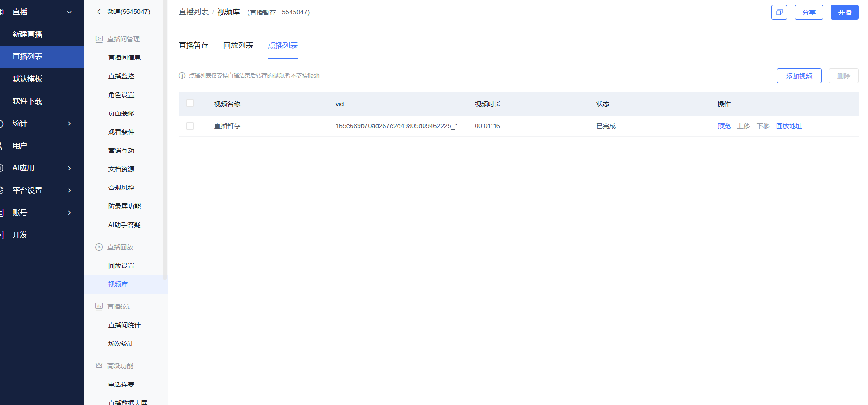This screenshot has height=405, width=868.
Task: Click the 直播统计 section icon
Action: pyautogui.click(x=99, y=307)
